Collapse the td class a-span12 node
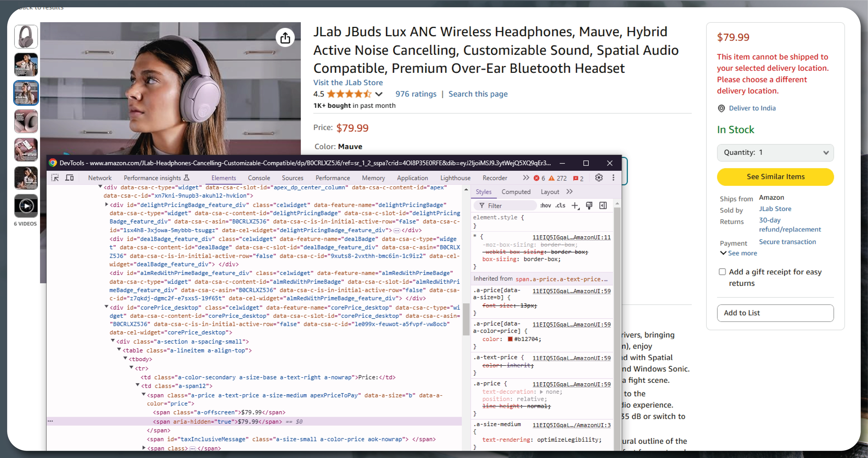This screenshot has height=458, width=868. tap(137, 385)
